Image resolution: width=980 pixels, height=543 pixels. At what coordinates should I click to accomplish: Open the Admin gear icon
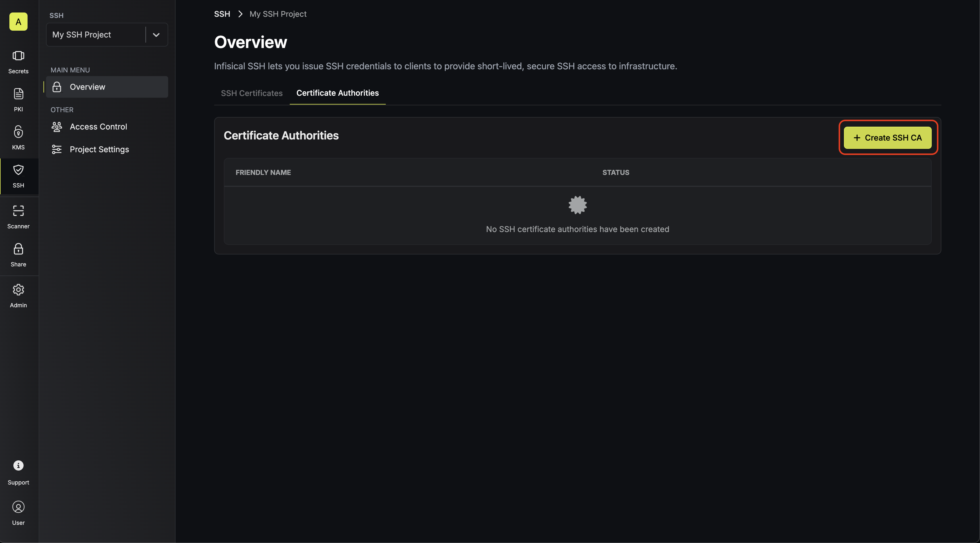point(18,290)
